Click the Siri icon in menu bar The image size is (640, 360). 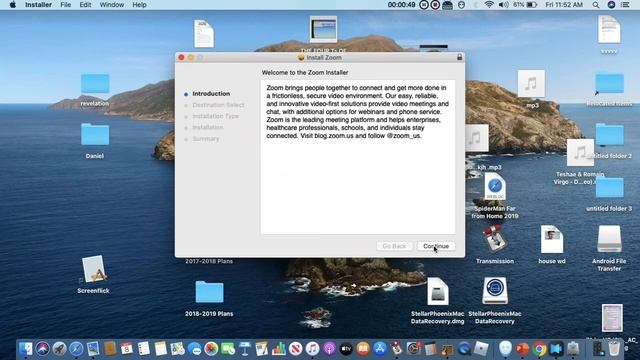611,5
